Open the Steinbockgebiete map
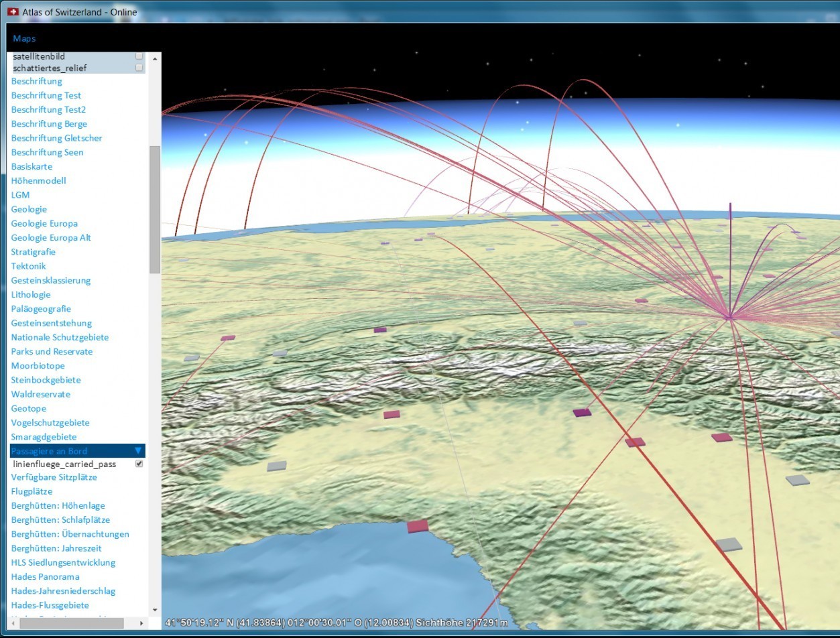 click(x=46, y=380)
